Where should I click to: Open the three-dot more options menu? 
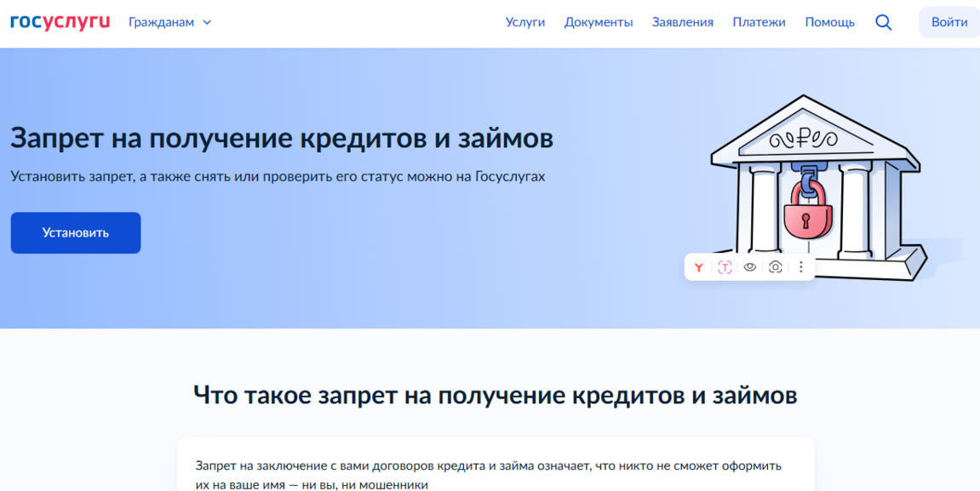coord(800,267)
